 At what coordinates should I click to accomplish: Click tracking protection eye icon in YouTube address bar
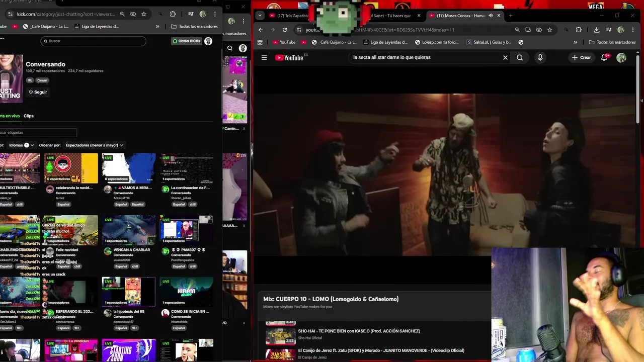tap(539, 30)
